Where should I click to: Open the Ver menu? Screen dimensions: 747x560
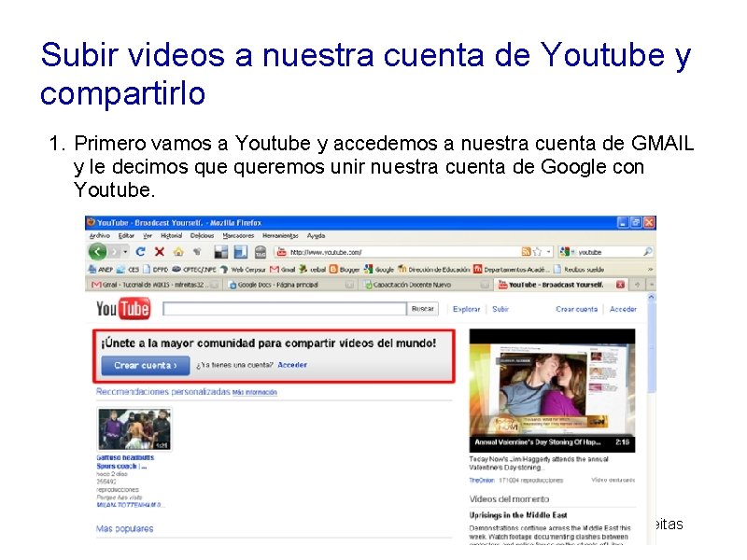tap(148, 236)
